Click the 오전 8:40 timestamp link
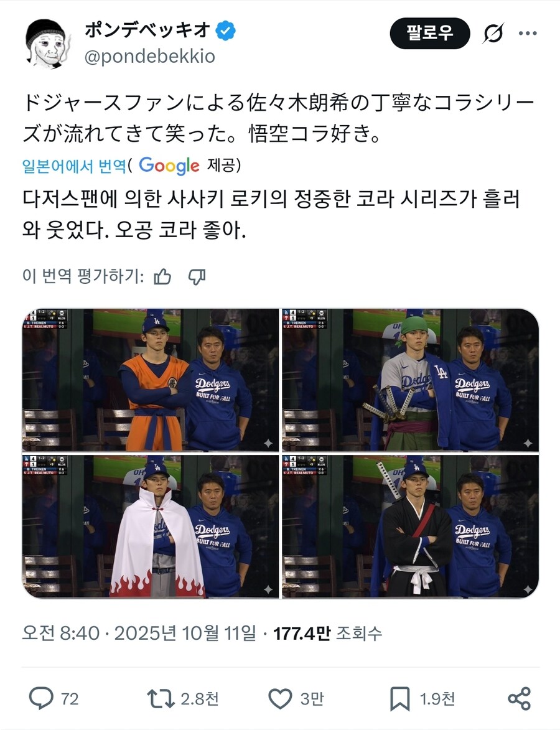 [61, 633]
